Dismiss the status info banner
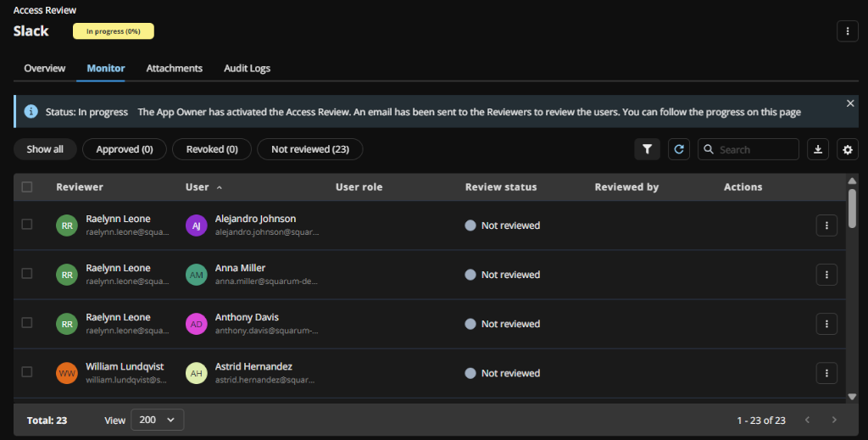The width and height of the screenshot is (868, 440). (850, 103)
